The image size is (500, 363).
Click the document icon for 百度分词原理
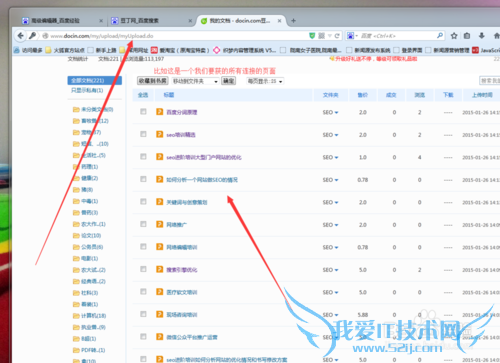[160, 112]
